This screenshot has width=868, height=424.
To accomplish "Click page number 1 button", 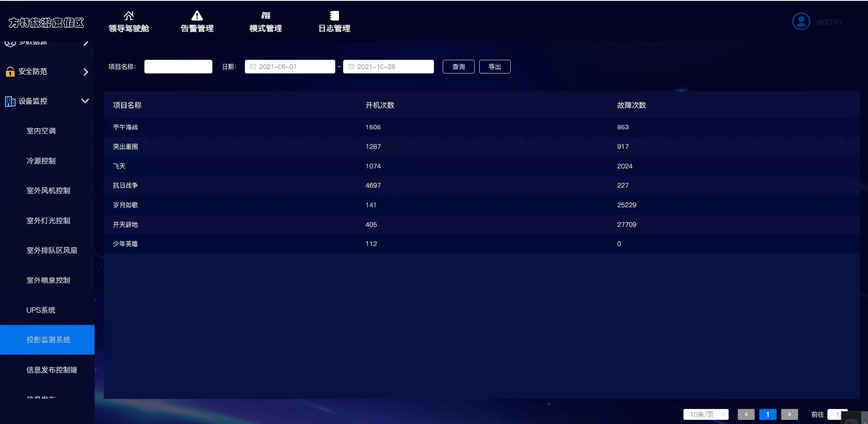I will point(768,414).
